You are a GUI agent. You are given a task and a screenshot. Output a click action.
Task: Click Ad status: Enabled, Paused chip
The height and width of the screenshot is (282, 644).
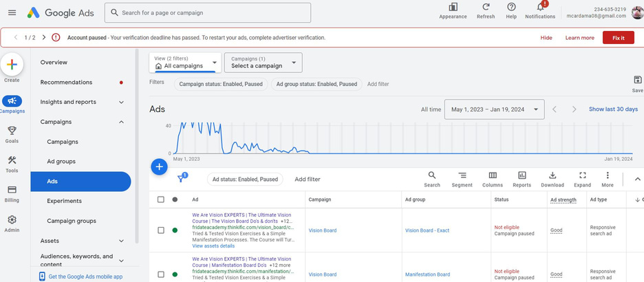245,180
